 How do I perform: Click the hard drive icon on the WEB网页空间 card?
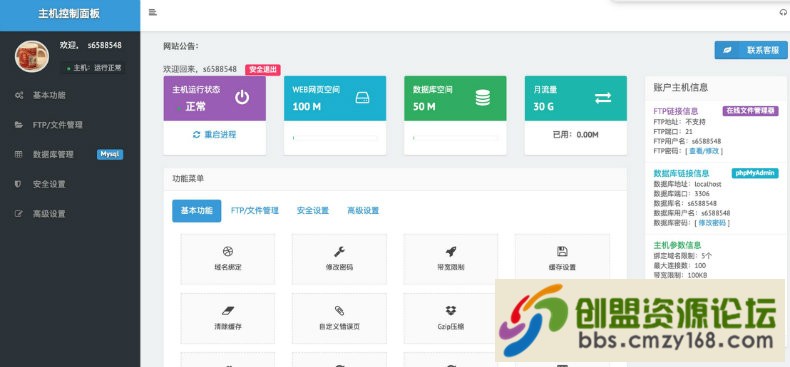pyautogui.click(x=363, y=98)
